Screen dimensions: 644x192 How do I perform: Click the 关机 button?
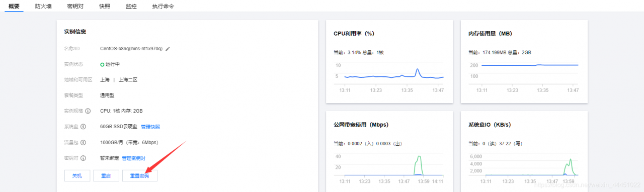click(77, 175)
